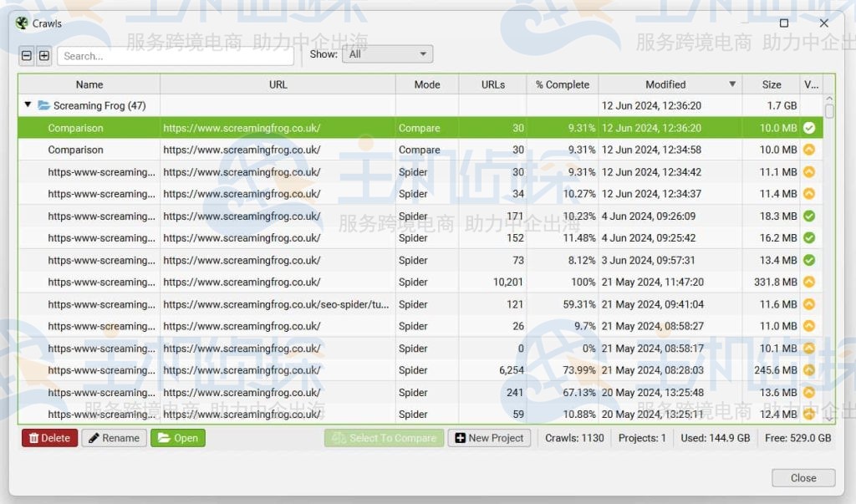Sort by the % Complete column header
The width and height of the screenshot is (856, 504).
[562, 84]
